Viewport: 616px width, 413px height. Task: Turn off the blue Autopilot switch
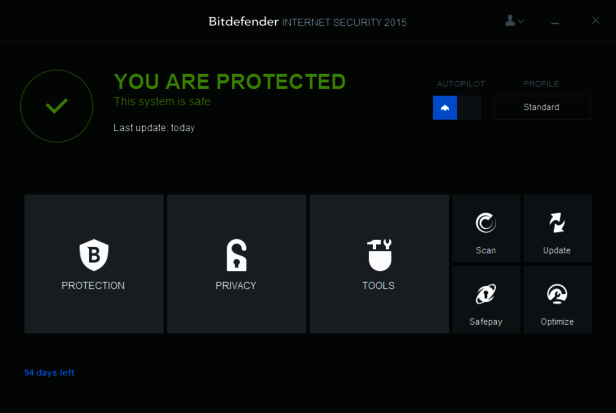pyautogui.click(x=445, y=108)
